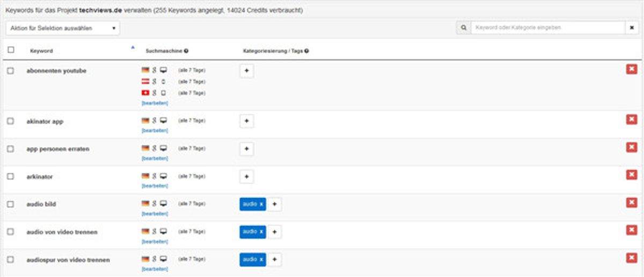Click keyword text 'audio von video trennen'
This screenshot has height=277, width=644.
coord(62,232)
